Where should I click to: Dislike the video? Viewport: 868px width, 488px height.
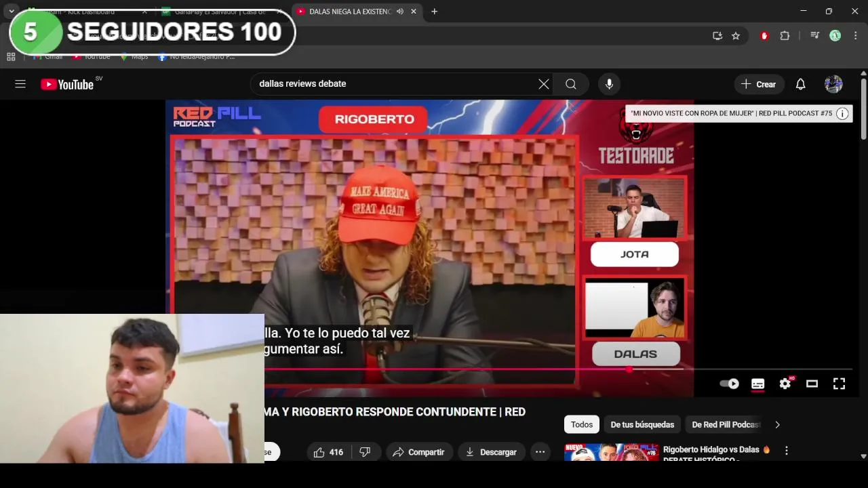pyautogui.click(x=365, y=452)
